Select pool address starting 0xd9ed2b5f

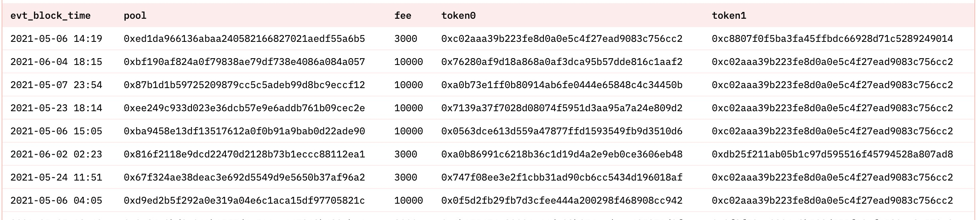(x=244, y=200)
